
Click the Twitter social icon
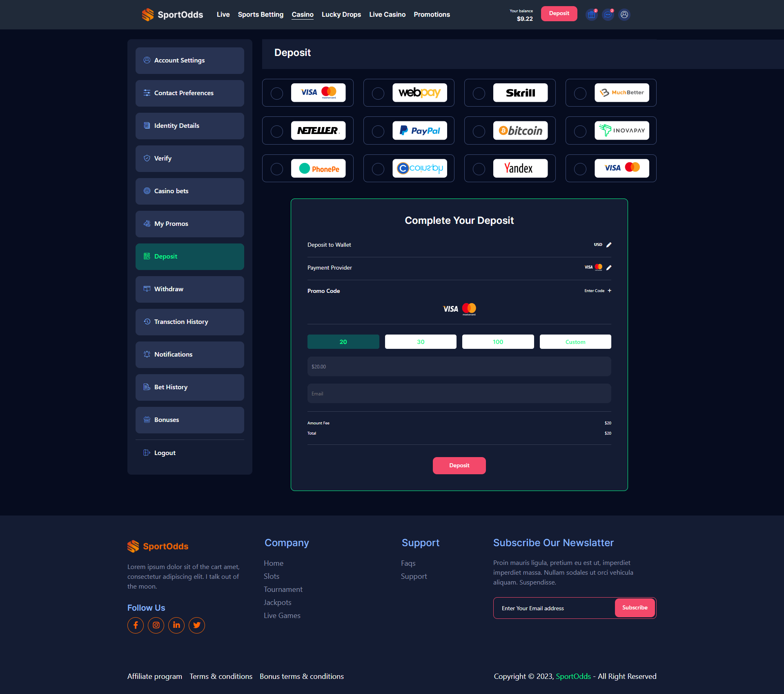(197, 625)
